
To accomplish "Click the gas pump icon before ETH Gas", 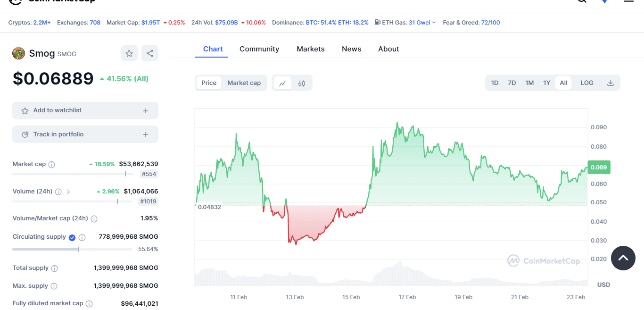I will coord(378,22).
